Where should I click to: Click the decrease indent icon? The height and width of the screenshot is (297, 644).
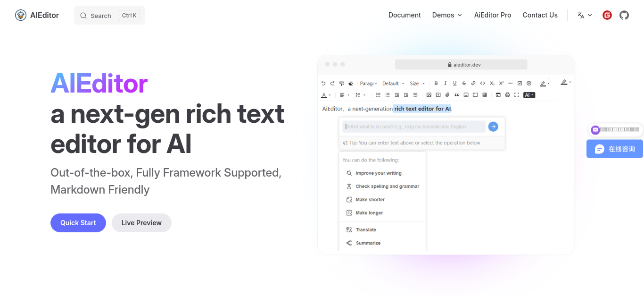point(396,95)
